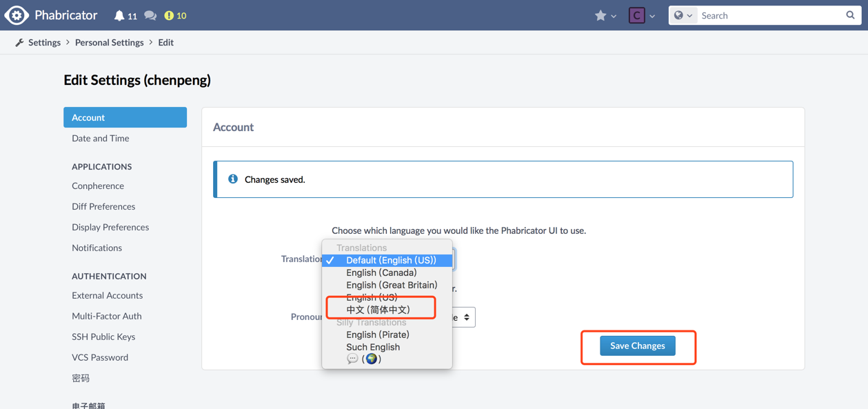
Task: Open SSH Public Keys panel
Action: click(x=103, y=337)
